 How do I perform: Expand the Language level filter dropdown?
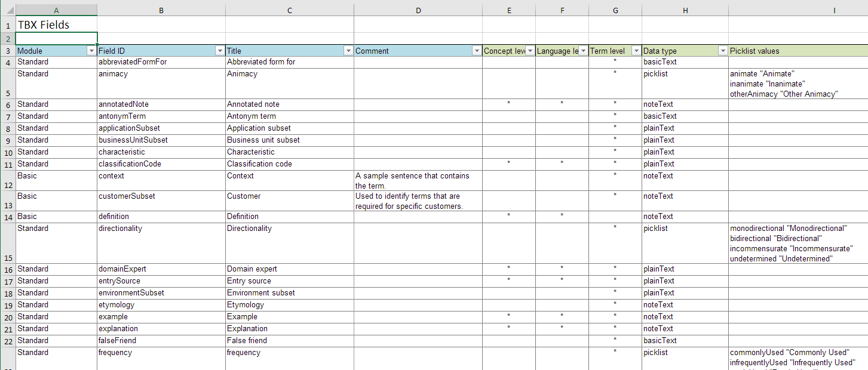583,51
